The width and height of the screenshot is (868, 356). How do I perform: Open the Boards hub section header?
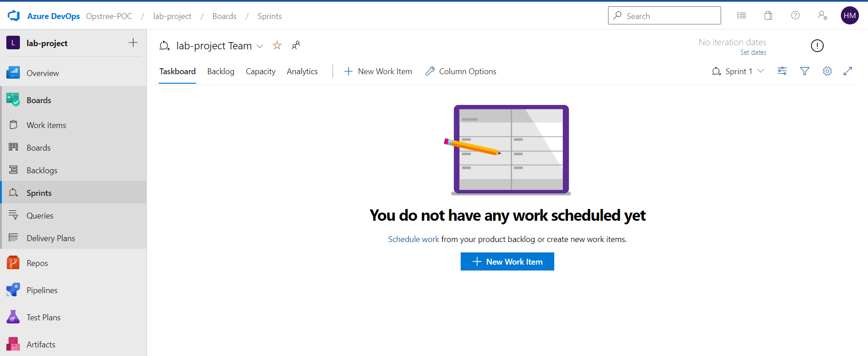73,100
